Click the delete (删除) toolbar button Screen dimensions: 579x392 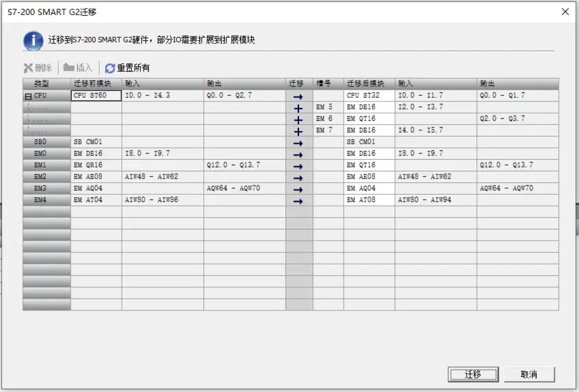click(38, 68)
